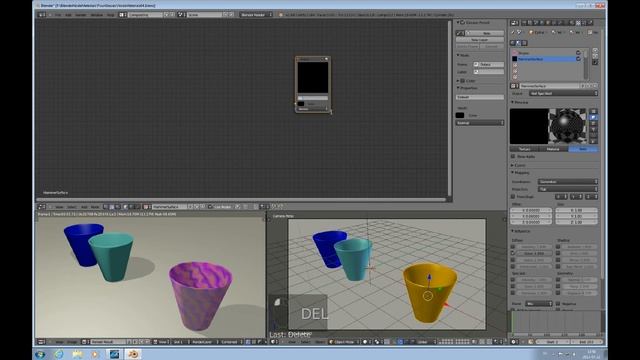Click the Offset X value field
Viewport: 640px width, 360px height.
tap(531, 210)
